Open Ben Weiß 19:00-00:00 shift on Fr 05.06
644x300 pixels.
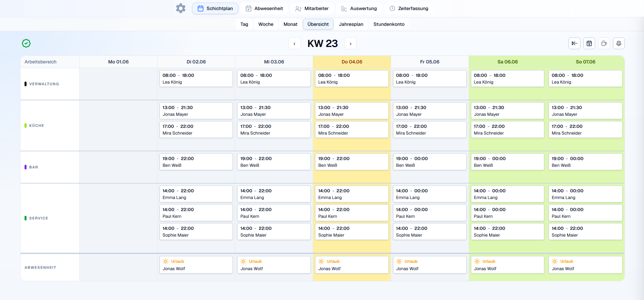(430, 162)
